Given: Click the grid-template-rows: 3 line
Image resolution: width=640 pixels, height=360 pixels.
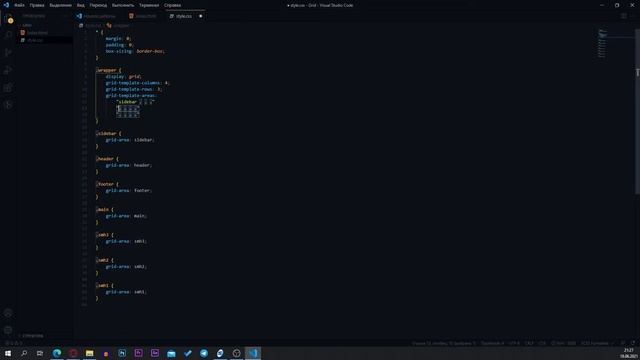Looking at the screenshot, I should point(133,89).
